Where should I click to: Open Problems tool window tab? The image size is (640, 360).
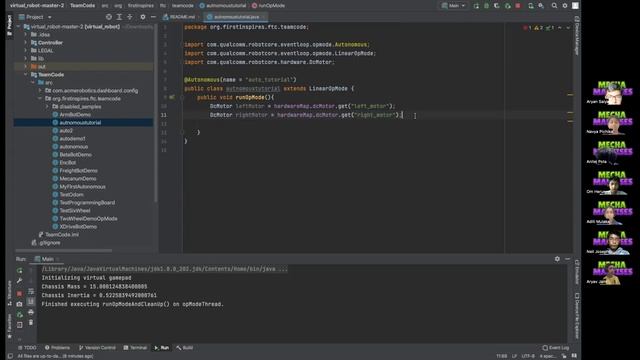coord(57,348)
